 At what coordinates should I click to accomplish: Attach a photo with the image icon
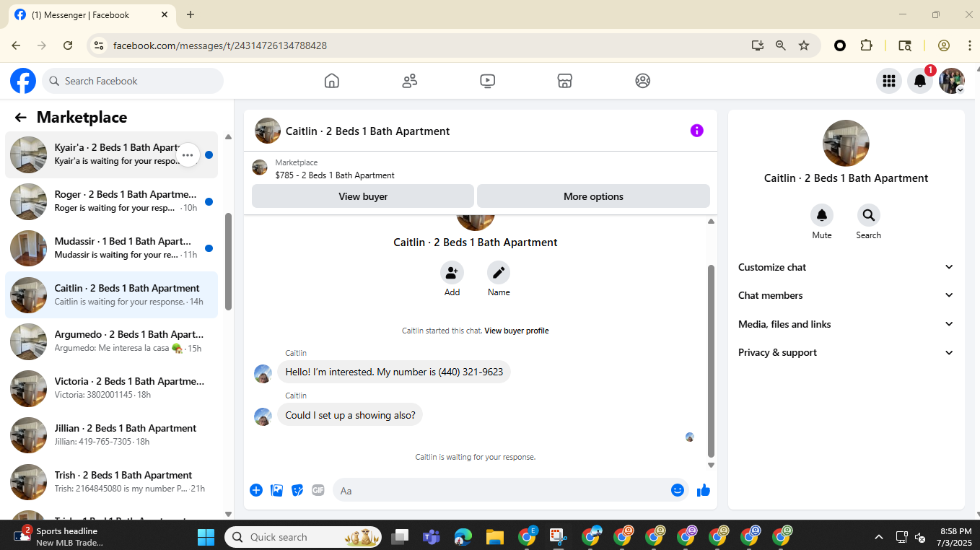tap(276, 490)
